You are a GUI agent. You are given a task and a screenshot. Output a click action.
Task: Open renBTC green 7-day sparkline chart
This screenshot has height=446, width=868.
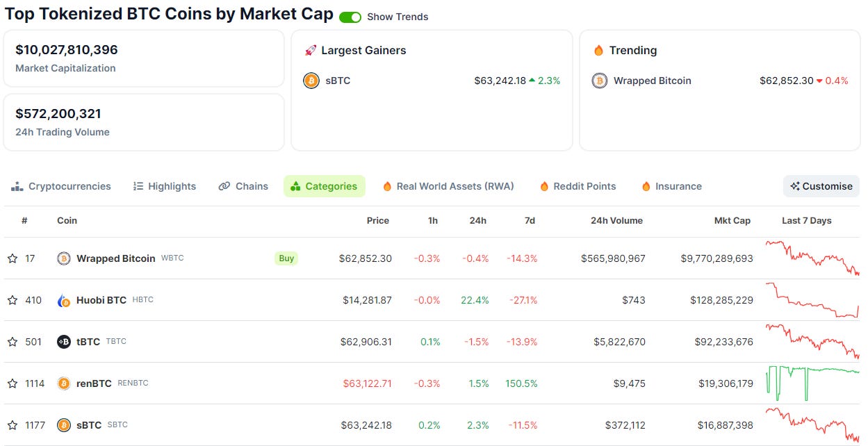tap(812, 383)
